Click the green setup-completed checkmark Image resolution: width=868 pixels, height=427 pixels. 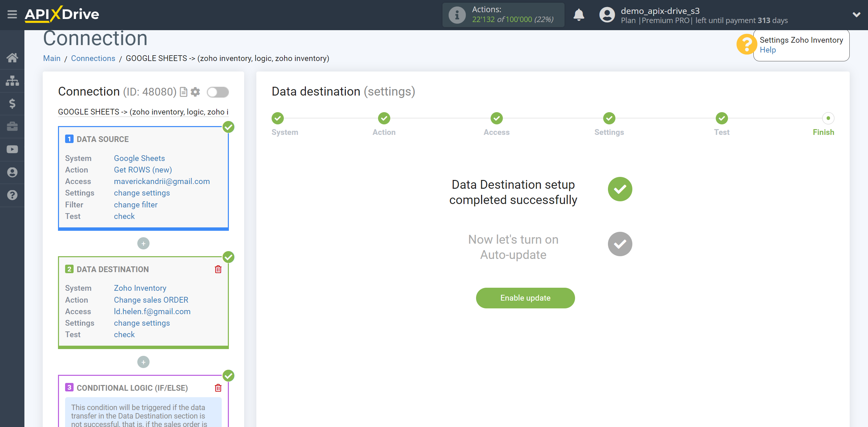coord(620,189)
